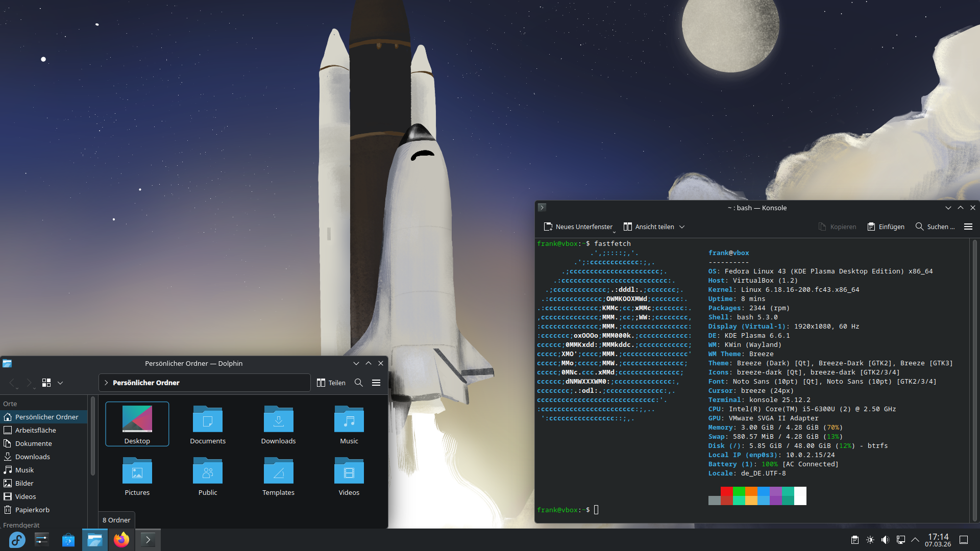Open clipboard tray icon
980x551 pixels.
pos(854,540)
